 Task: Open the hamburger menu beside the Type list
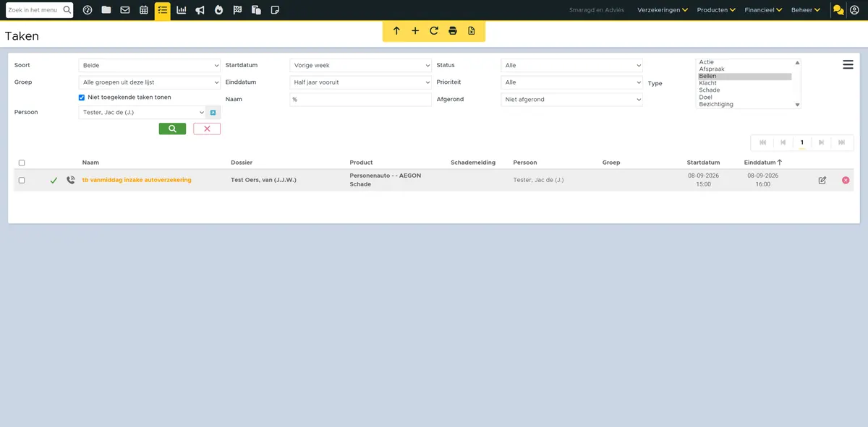(848, 65)
